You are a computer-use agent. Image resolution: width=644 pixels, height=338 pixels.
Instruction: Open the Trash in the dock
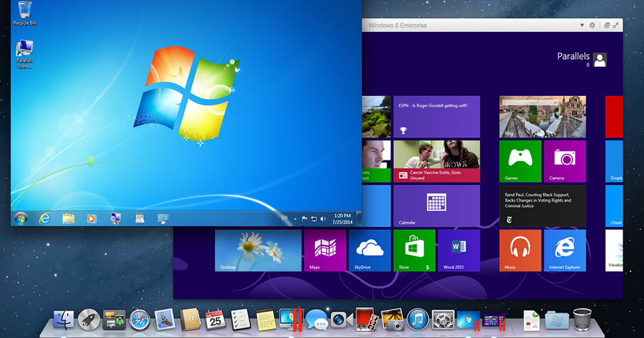pyautogui.click(x=582, y=319)
